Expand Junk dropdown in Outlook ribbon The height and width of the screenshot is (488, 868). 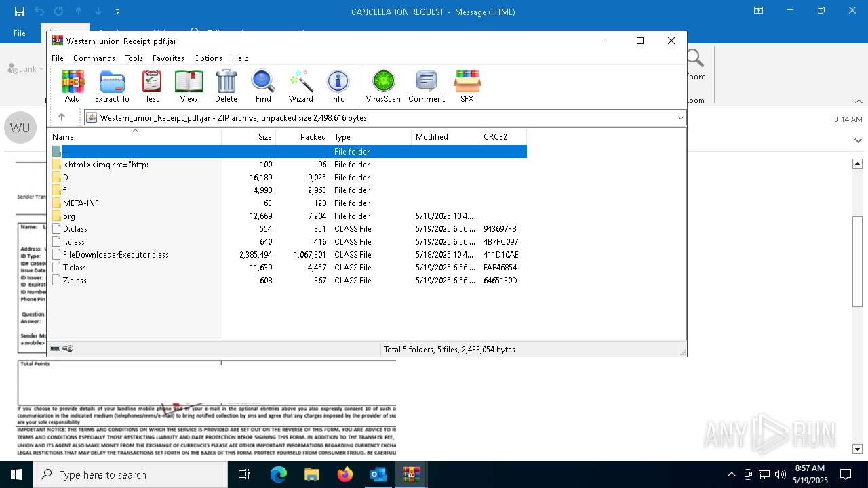[x=41, y=68]
